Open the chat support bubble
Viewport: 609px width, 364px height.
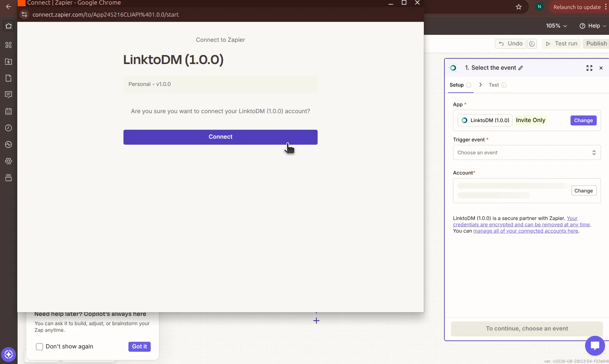[x=595, y=346]
